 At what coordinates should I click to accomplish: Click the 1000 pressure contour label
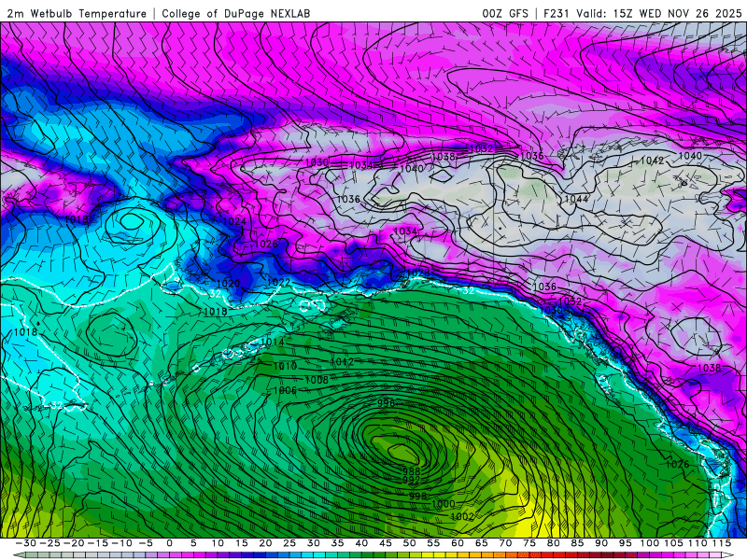[x=443, y=504]
